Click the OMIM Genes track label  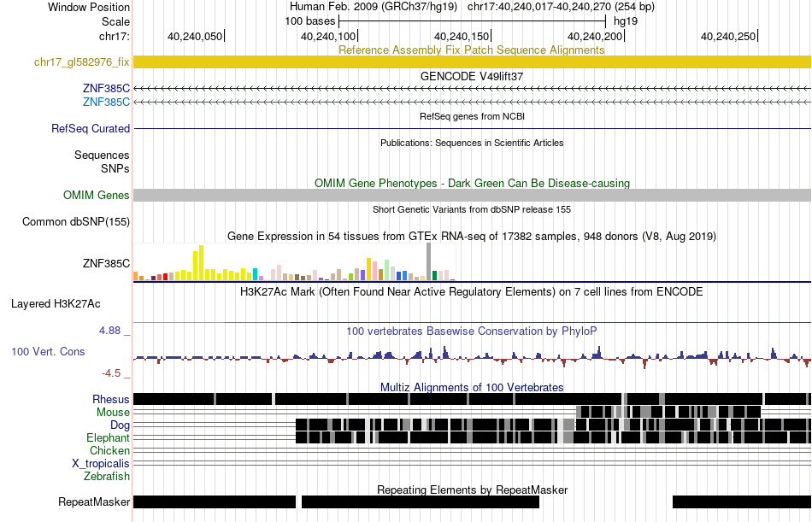[x=97, y=196]
